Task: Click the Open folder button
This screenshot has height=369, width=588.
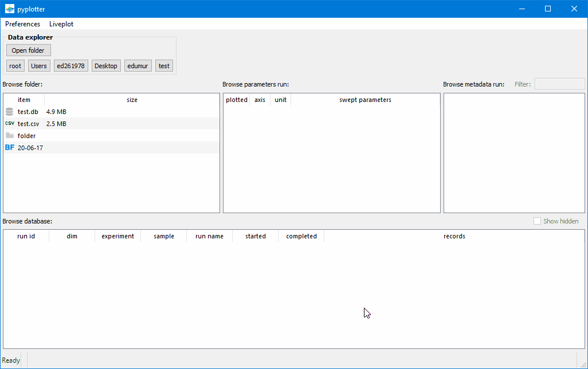Action: (x=28, y=50)
